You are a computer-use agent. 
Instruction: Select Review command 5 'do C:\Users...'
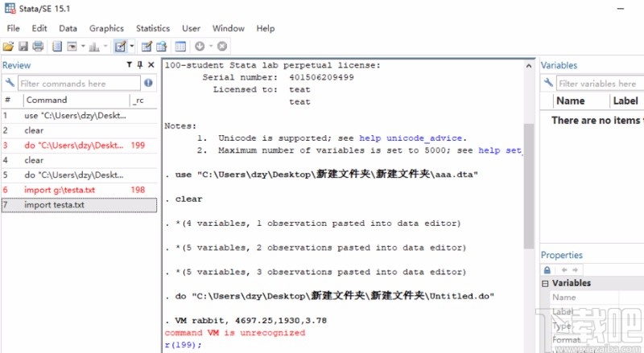point(79,175)
